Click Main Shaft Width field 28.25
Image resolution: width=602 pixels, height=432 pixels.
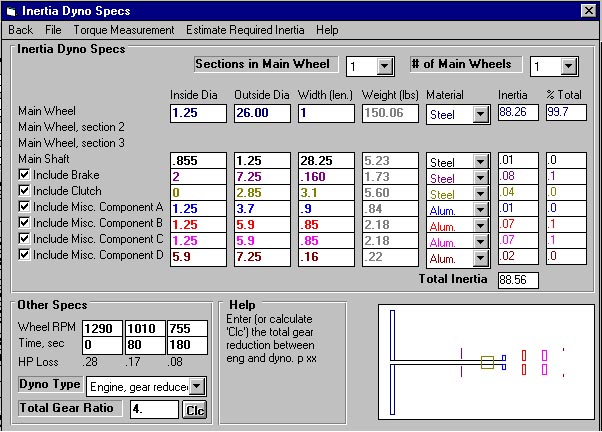click(x=326, y=161)
